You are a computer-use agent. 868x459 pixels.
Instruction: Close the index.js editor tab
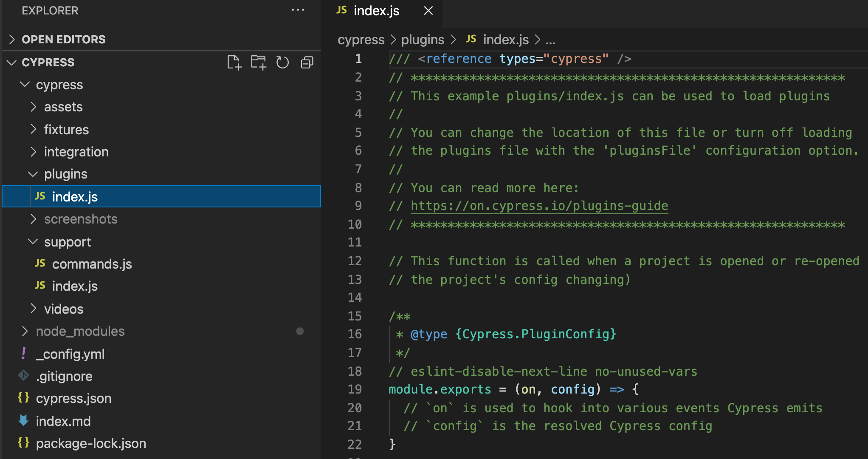click(428, 11)
